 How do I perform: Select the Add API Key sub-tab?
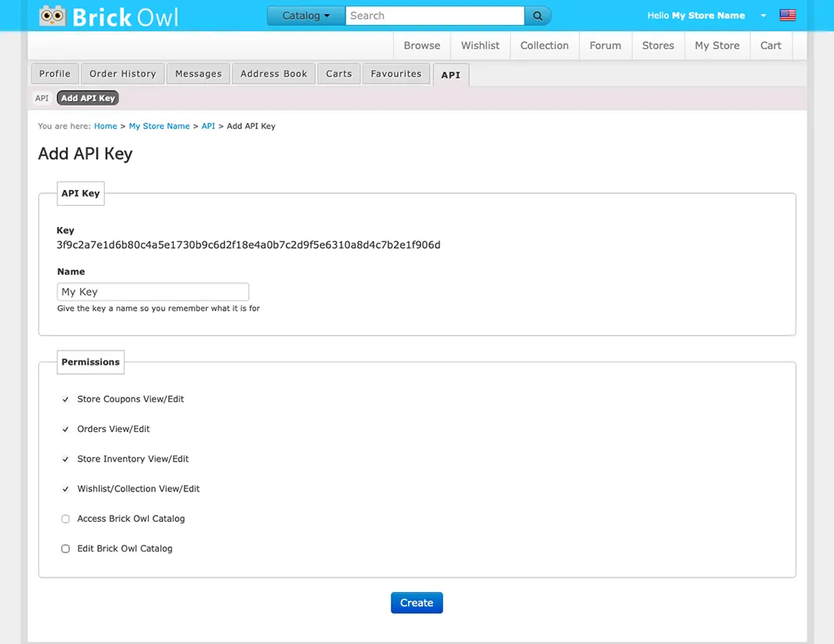click(x=88, y=99)
